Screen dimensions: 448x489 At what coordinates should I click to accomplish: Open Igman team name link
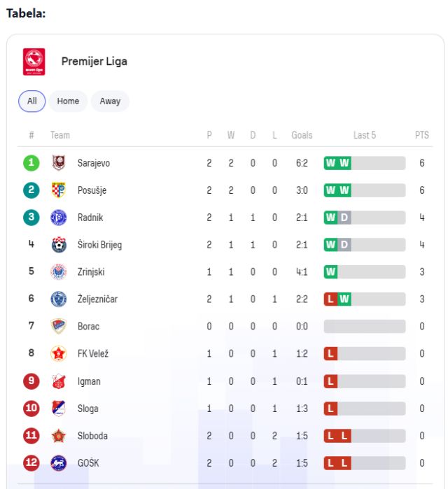(89, 381)
